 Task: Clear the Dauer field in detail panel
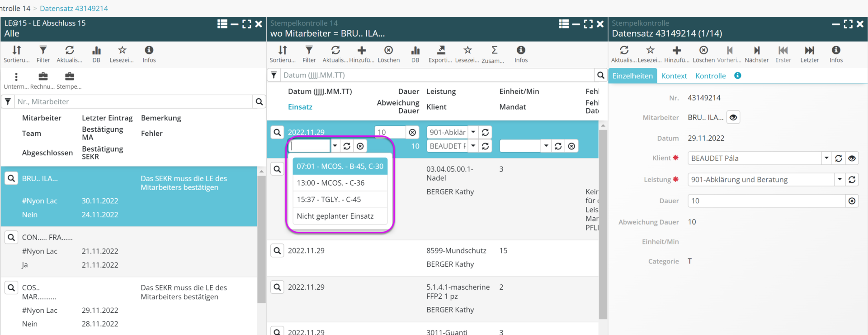click(852, 201)
